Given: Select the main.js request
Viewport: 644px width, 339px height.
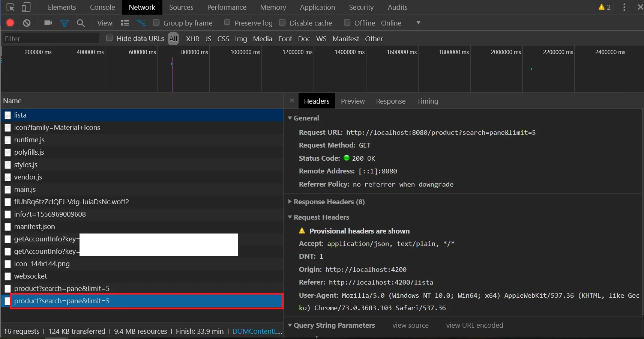Looking at the screenshot, I should click(x=142, y=190).
